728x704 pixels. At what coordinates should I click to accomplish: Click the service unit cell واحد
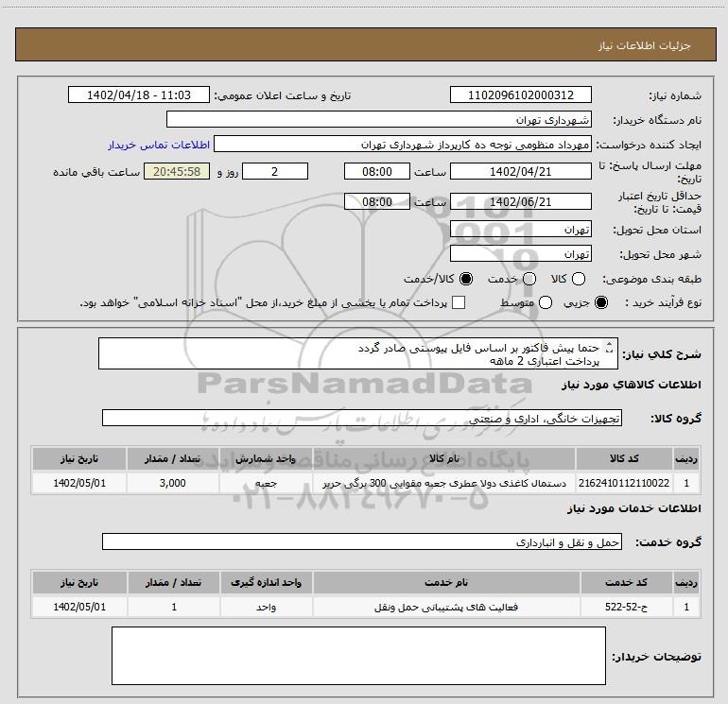[x=266, y=607]
